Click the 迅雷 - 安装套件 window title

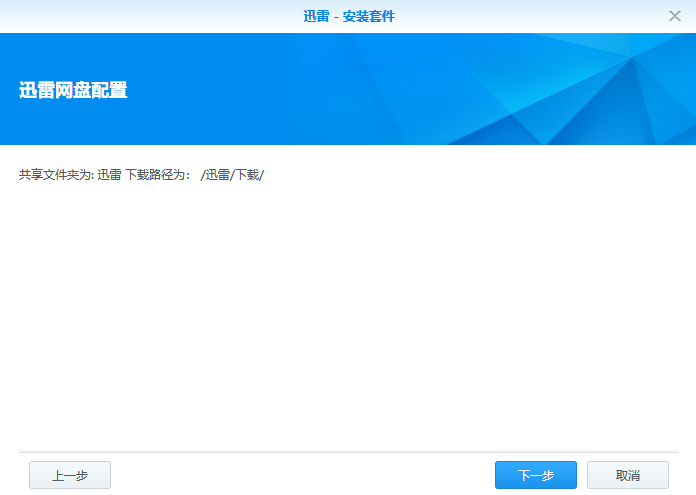pyautogui.click(x=348, y=16)
